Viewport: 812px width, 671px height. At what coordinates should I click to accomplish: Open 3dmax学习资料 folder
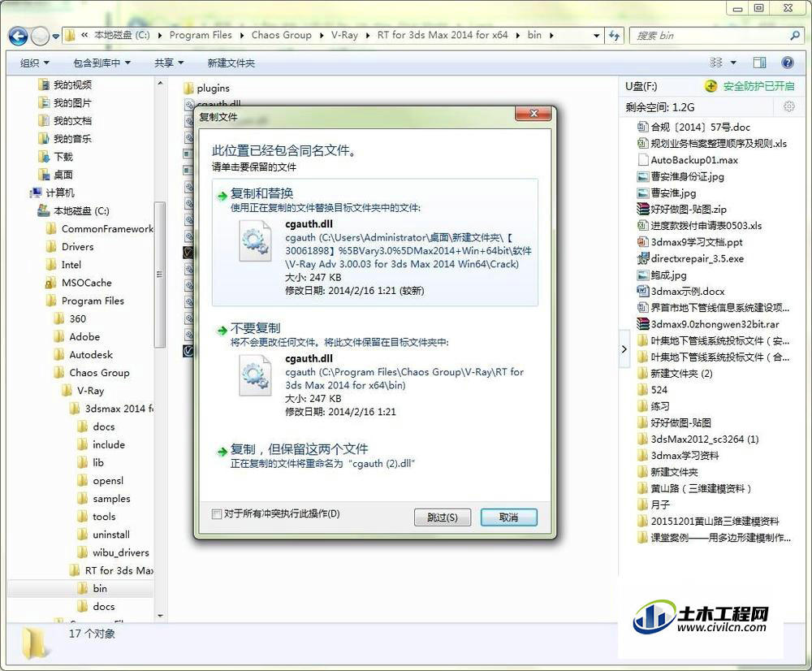(685, 456)
